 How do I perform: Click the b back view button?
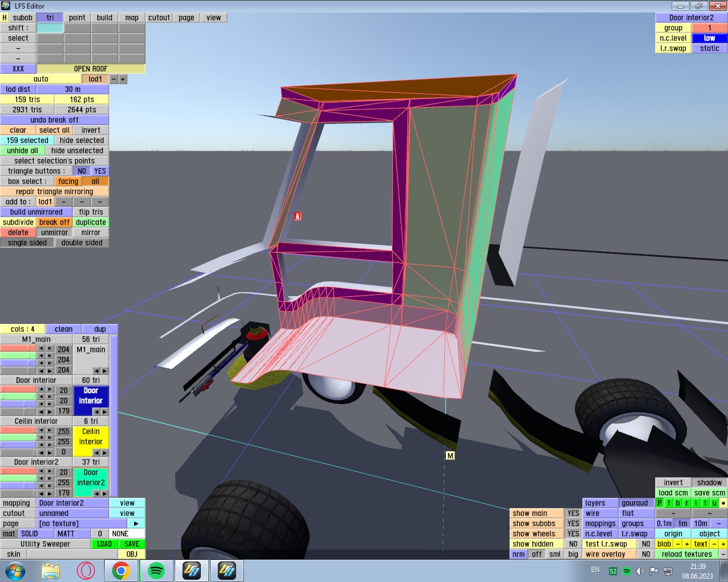(678, 503)
